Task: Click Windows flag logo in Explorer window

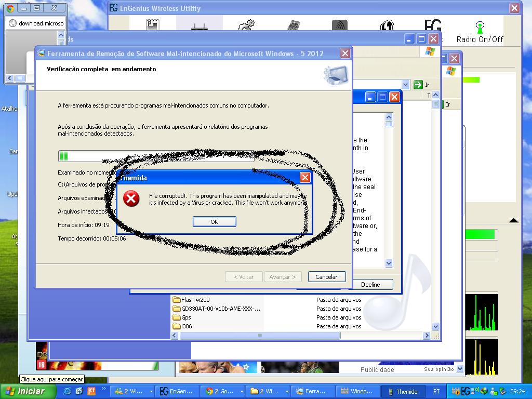Action: 430,51
